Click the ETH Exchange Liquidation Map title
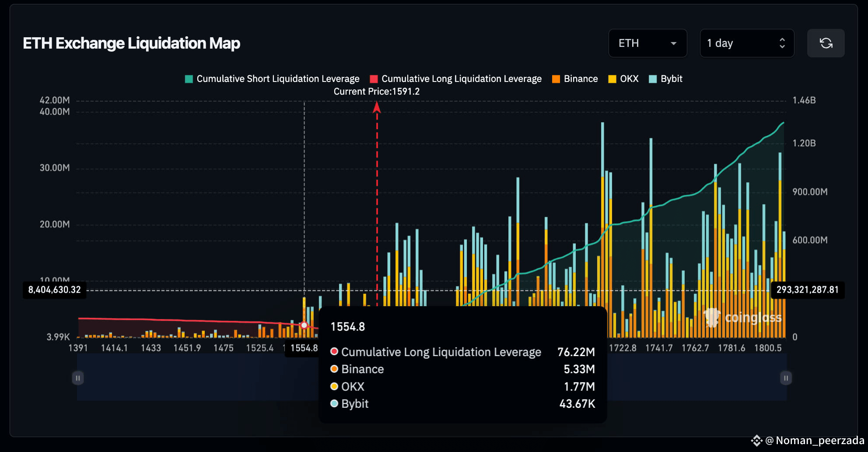The width and height of the screenshot is (868, 452). tap(131, 43)
